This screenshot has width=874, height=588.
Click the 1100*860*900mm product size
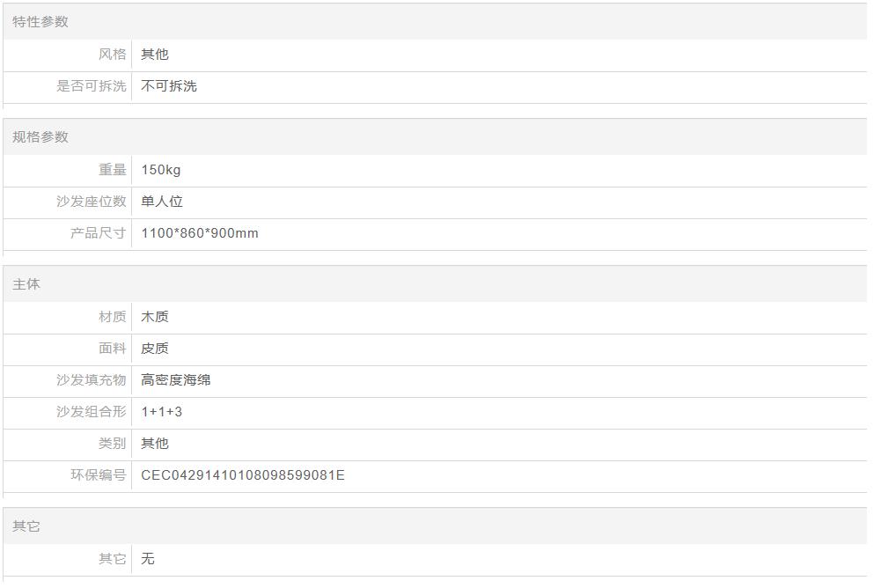[x=200, y=233]
